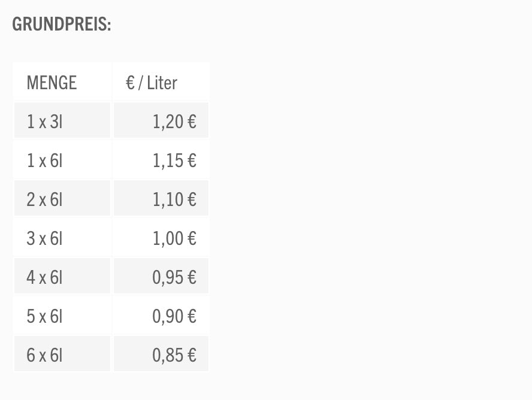Image resolution: width=532 pixels, height=400 pixels.
Task: Click the euro sign after 0,85
Action: (x=192, y=355)
